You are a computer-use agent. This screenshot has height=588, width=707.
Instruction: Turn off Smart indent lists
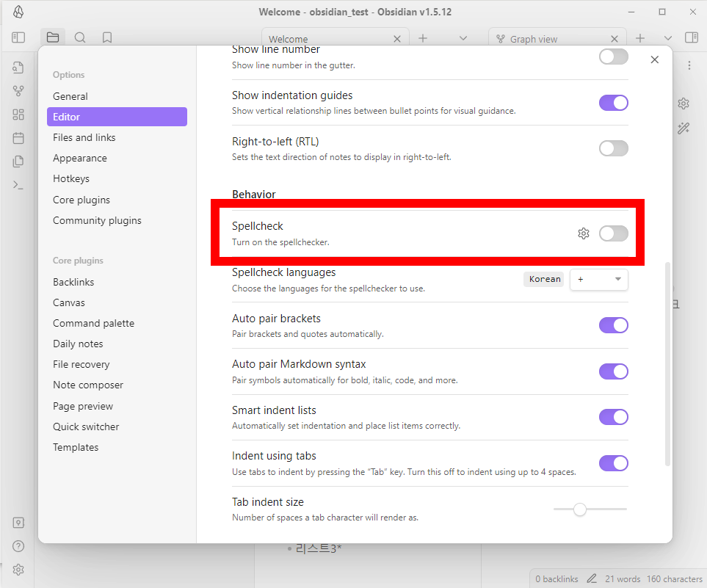(x=613, y=417)
